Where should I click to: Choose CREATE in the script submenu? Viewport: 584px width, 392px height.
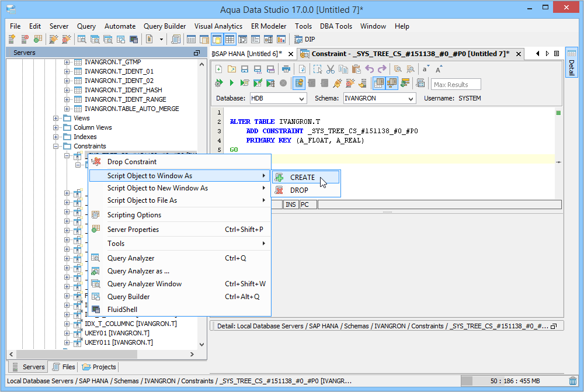point(306,178)
